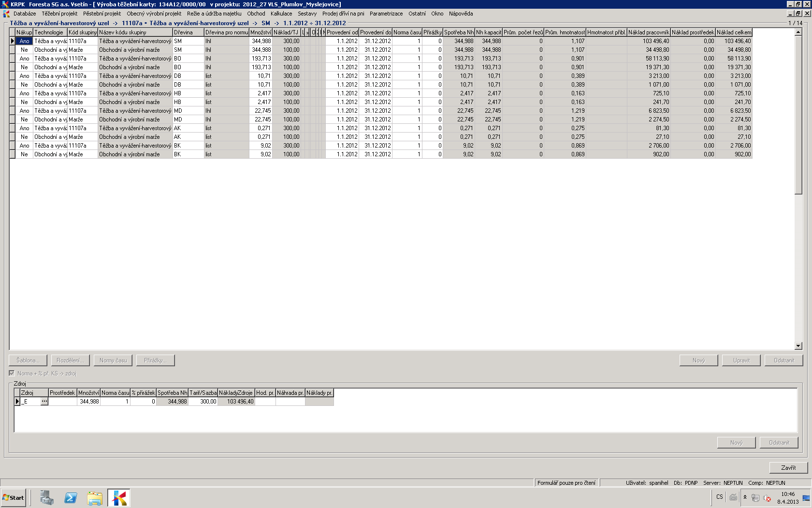
Task: Open the Režie a údržba majetku menu
Action: 214,14
